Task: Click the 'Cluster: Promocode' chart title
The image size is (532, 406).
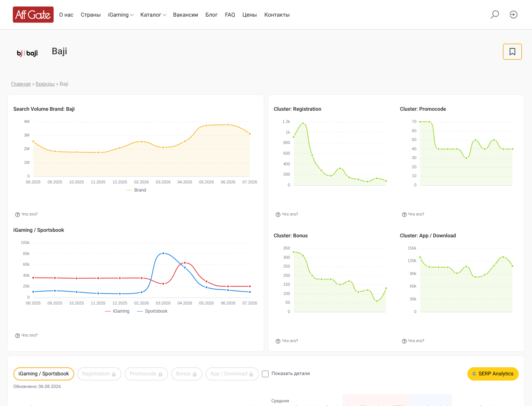Action: click(x=423, y=109)
